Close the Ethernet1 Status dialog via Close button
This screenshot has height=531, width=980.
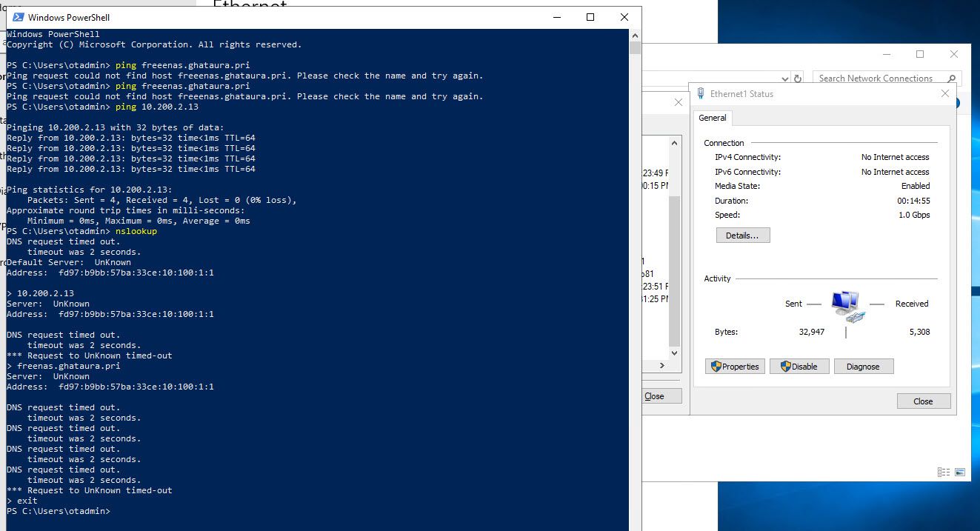coord(924,401)
